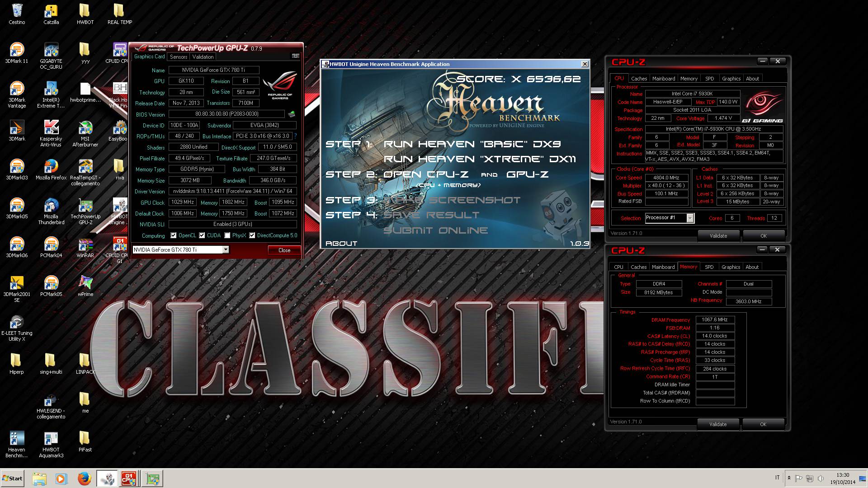This screenshot has height=488, width=868.
Task: Click the volume speaker tray icon
Action: (821, 478)
